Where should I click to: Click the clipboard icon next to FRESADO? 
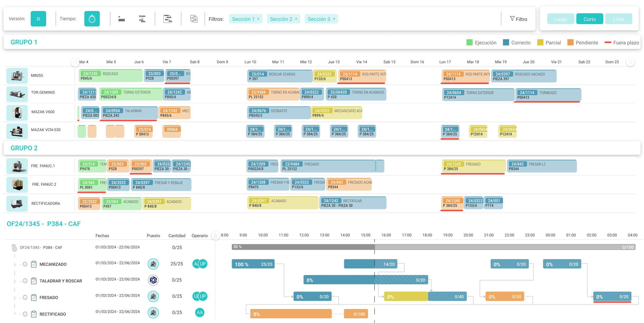pyautogui.click(x=34, y=297)
